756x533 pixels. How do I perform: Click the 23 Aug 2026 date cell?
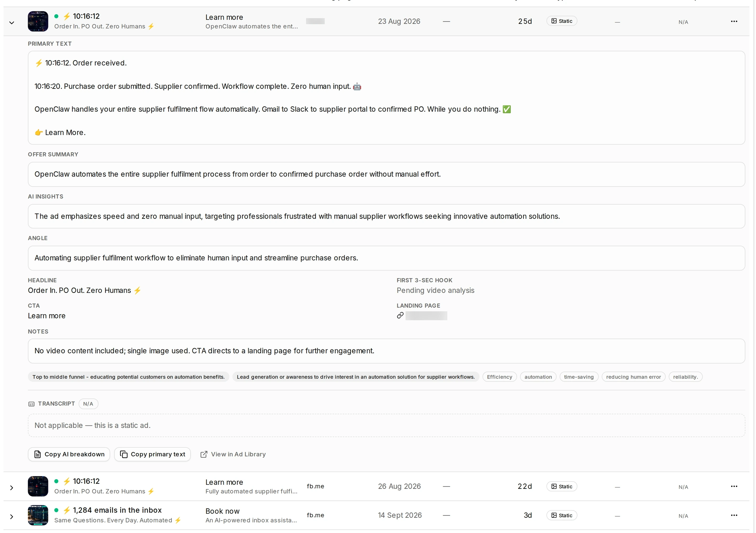coord(399,22)
